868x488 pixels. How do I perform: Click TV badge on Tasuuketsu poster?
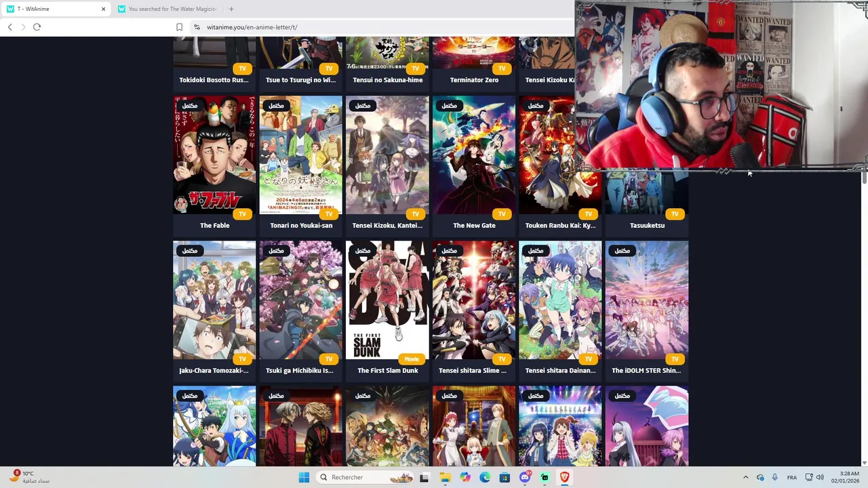(675, 213)
